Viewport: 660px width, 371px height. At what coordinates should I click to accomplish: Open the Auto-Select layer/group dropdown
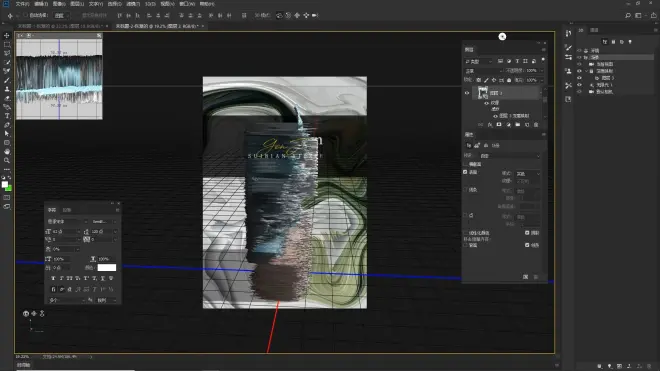point(62,16)
